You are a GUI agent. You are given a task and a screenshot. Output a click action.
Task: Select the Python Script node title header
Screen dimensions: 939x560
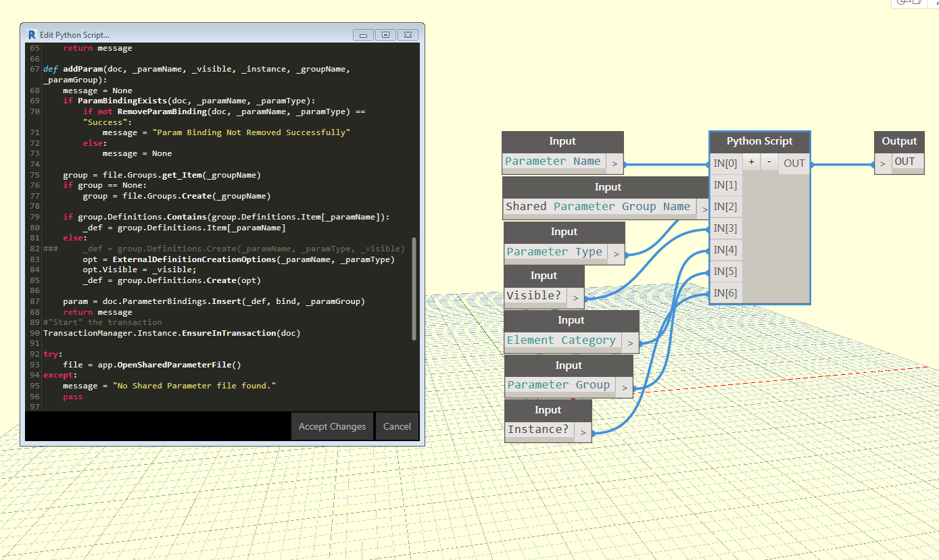[759, 141]
